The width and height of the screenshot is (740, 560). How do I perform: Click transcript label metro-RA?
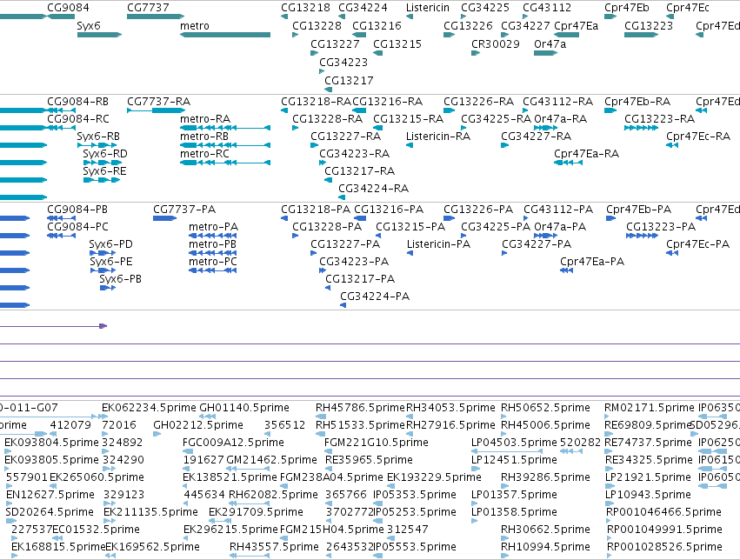[x=205, y=119]
